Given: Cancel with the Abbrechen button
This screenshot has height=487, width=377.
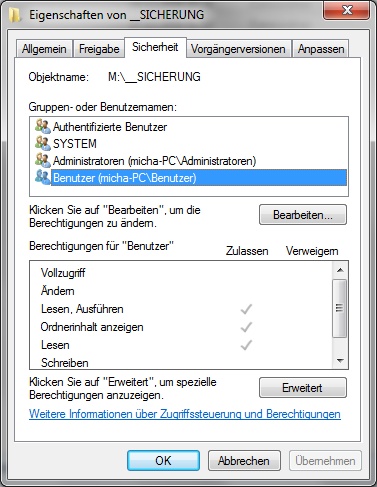Looking at the screenshot, I should coord(244,461).
